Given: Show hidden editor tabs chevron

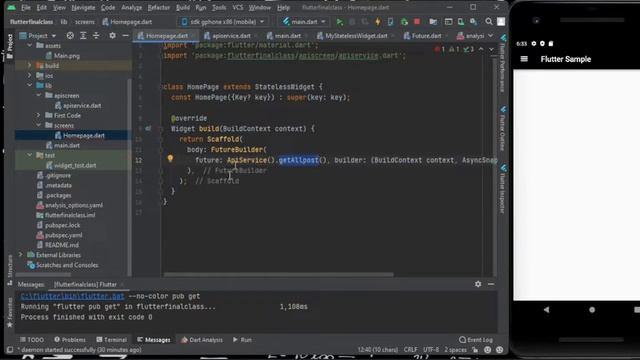Looking at the screenshot, I should [491, 36].
